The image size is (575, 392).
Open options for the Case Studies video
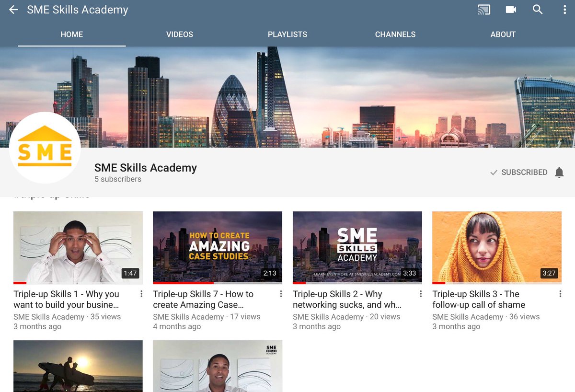coord(280,293)
